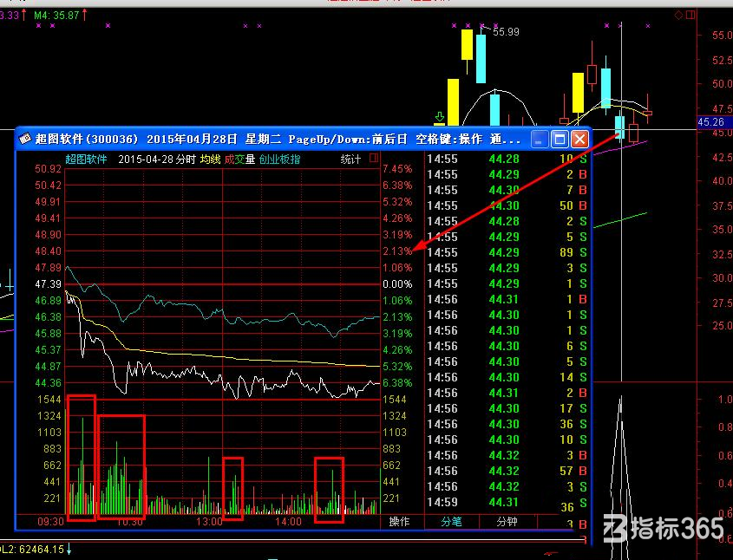Select the 14:56 44.32 3 B tick row
Viewport: 733px width, 560px height.
pyautogui.click(x=507, y=455)
